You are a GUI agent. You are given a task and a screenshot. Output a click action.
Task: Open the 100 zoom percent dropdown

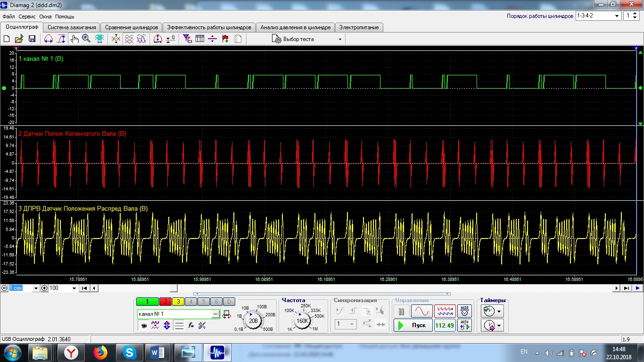point(74,288)
